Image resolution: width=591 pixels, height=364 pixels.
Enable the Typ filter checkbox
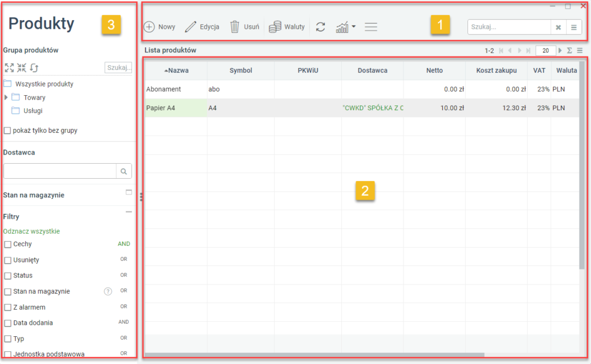[x=8, y=339]
